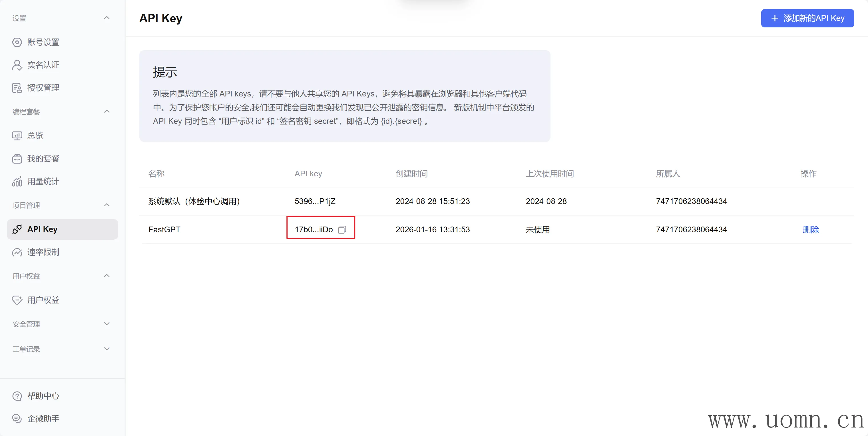The width and height of the screenshot is (868, 436).
Task: Open account settings gear icon
Action: click(x=17, y=42)
